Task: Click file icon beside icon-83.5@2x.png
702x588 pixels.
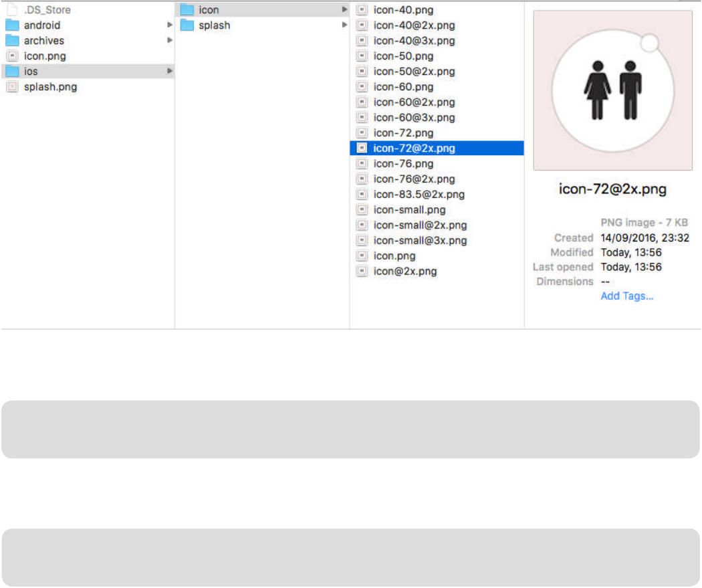Action: pyautogui.click(x=362, y=194)
